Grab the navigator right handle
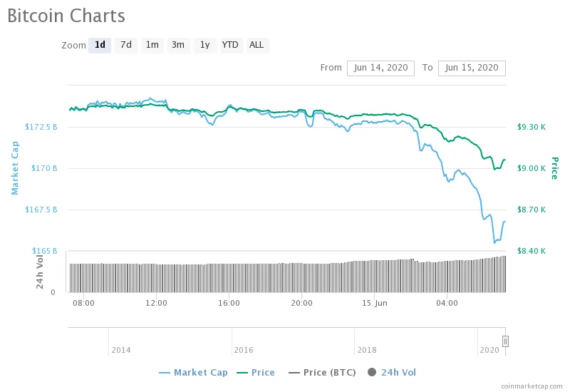 click(505, 341)
